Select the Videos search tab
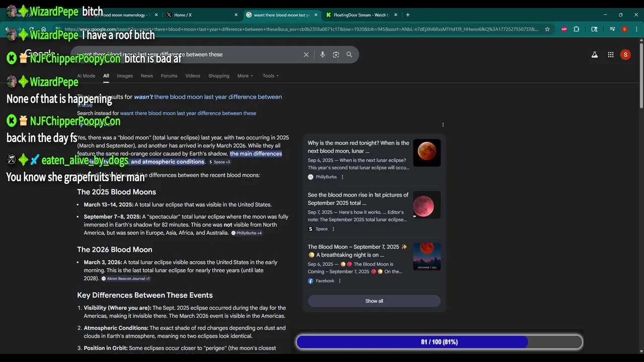Image resolution: width=644 pixels, height=362 pixels. tap(193, 76)
